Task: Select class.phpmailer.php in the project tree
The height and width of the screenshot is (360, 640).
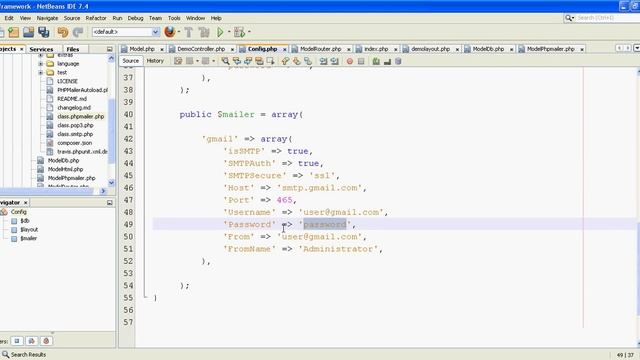Action: click(80, 117)
